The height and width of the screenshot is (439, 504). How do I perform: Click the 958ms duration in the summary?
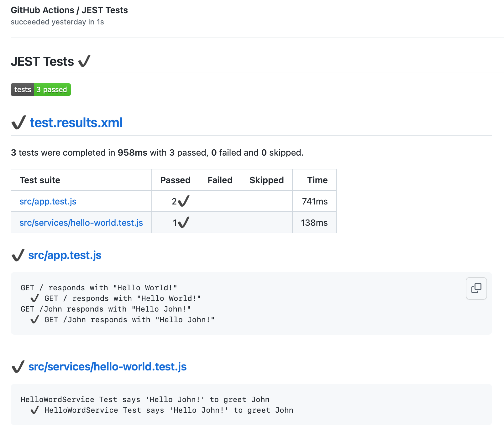point(132,152)
